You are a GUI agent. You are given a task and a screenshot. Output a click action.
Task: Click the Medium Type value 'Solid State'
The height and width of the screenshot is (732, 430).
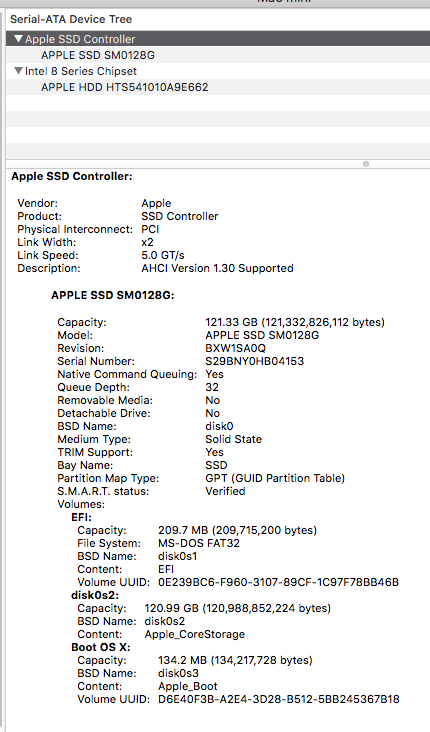pos(233,439)
